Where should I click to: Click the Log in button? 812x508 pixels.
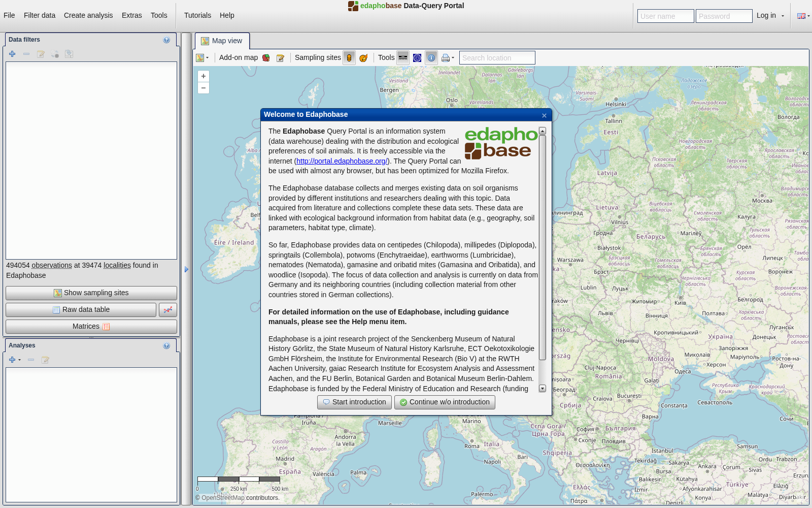(x=766, y=16)
